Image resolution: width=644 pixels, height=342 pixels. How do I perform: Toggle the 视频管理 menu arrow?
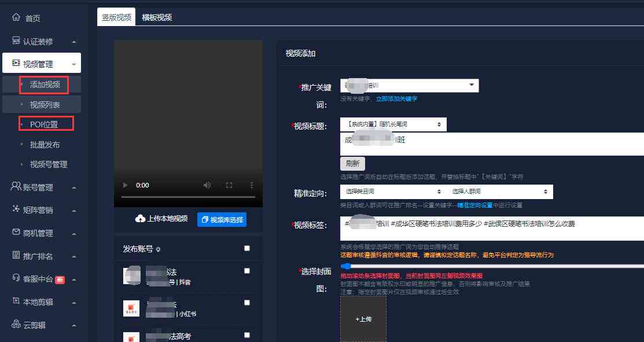click(x=74, y=64)
